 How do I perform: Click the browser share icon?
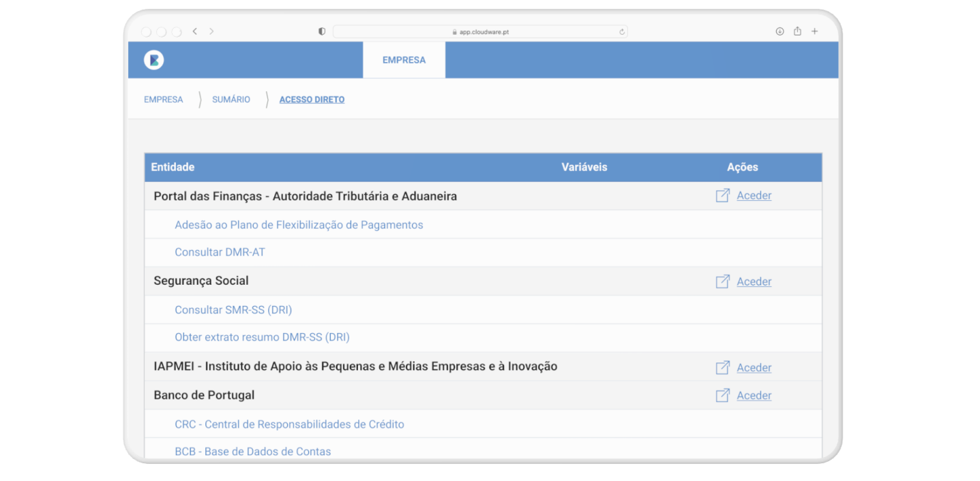[797, 31]
